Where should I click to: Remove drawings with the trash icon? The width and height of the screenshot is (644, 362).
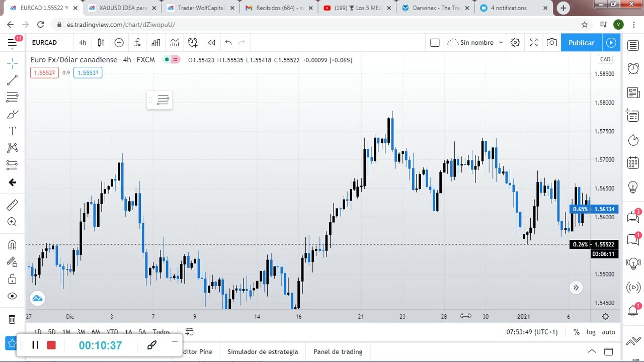click(12, 319)
